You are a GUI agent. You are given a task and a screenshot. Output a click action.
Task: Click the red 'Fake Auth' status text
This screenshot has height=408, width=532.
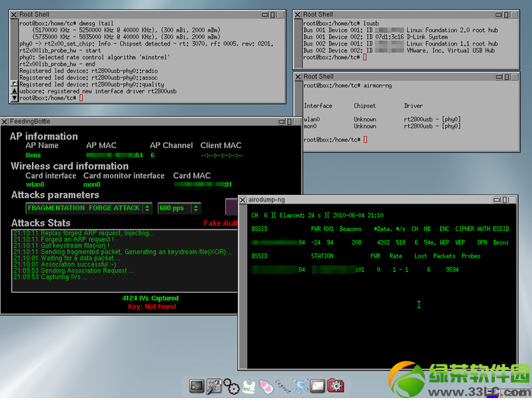220,223
